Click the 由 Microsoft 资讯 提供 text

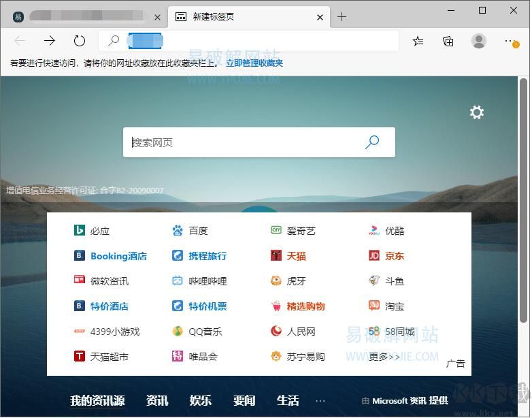pos(405,401)
